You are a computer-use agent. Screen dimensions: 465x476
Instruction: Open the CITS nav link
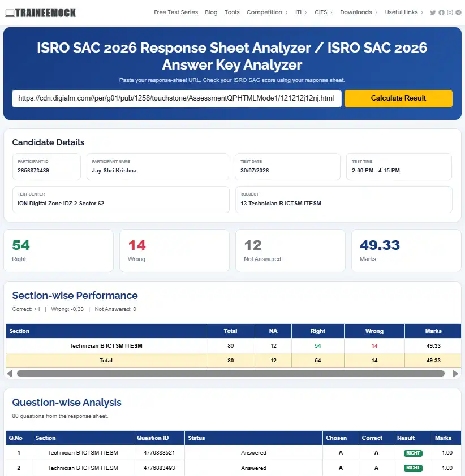pos(321,12)
